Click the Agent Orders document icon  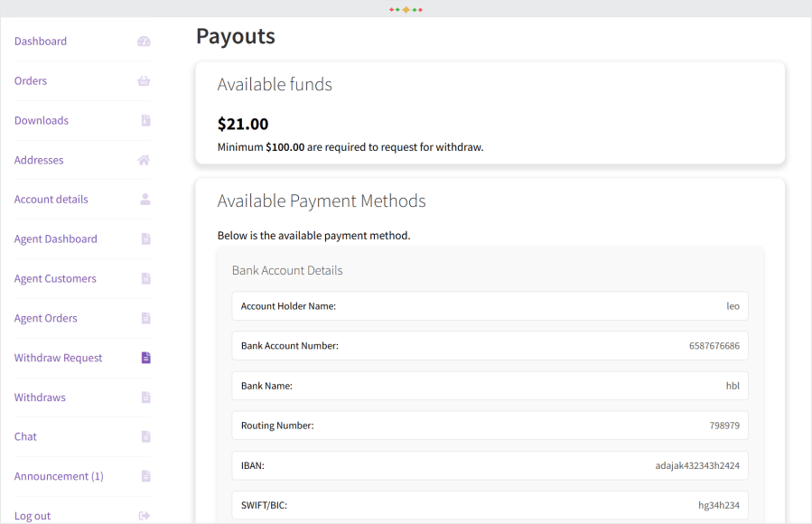click(146, 318)
